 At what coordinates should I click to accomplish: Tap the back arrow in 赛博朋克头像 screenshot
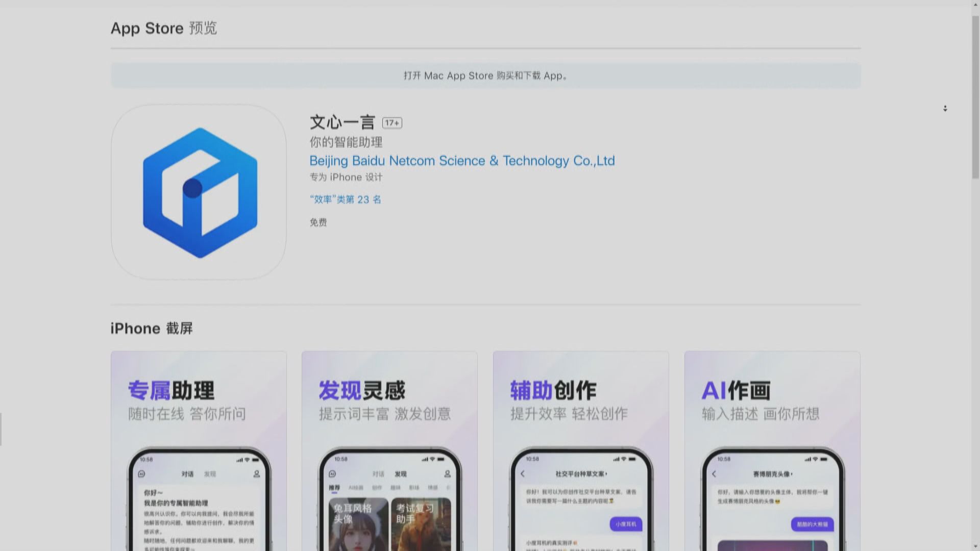[714, 473]
